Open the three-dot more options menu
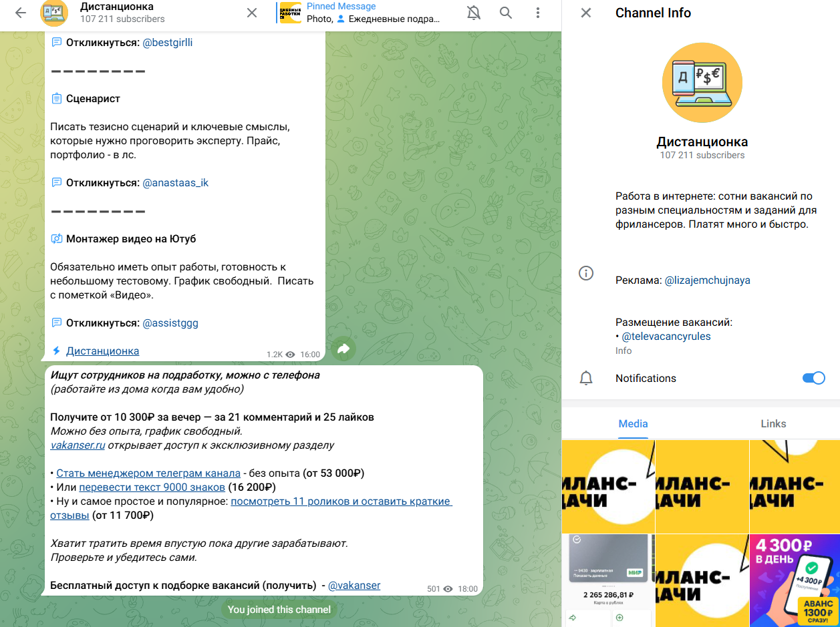The image size is (840, 627). 538,13
